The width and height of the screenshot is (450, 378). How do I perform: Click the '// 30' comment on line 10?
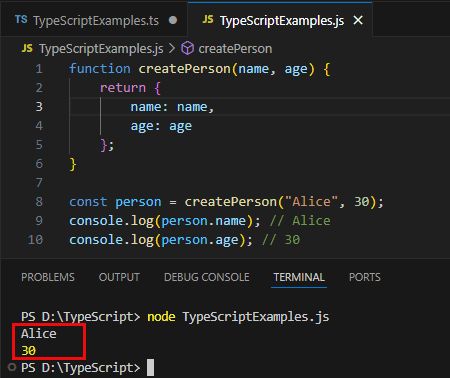[280, 240]
